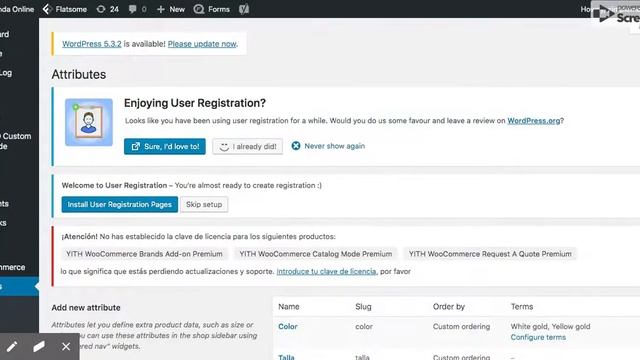Click the User Registration avatar image
The image size is (640, 360).
(89, 122)
